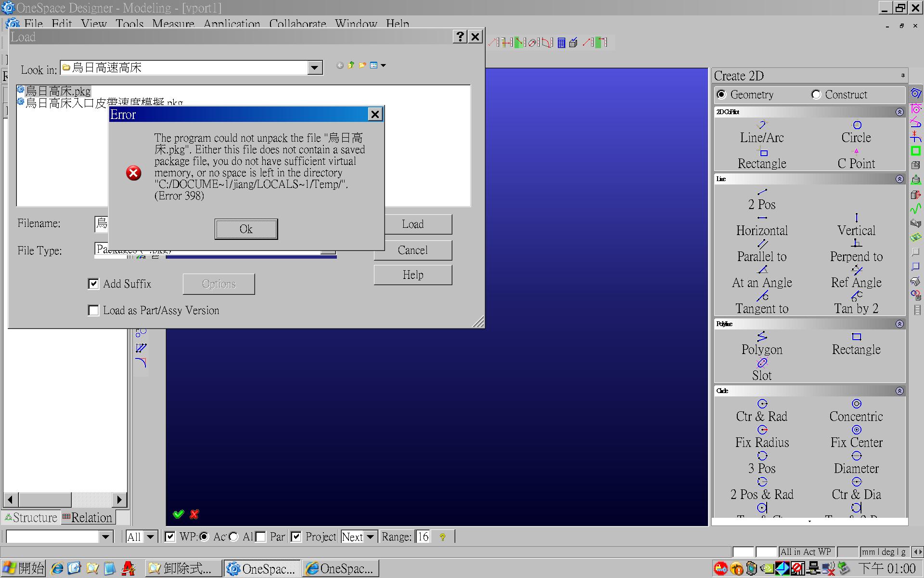
Task: Switch to the Structure tab
Action: (x=31, y=518)
